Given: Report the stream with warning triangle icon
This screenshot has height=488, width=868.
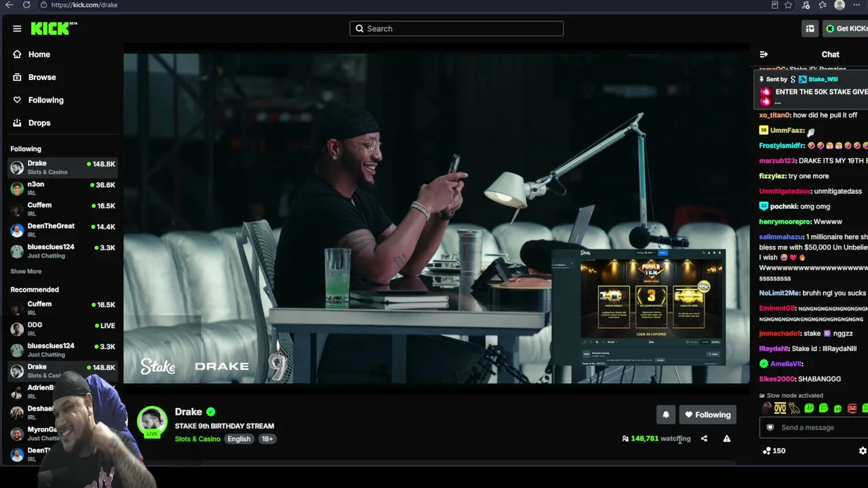Looking at the screenshot, I should (x=726, y=439).
